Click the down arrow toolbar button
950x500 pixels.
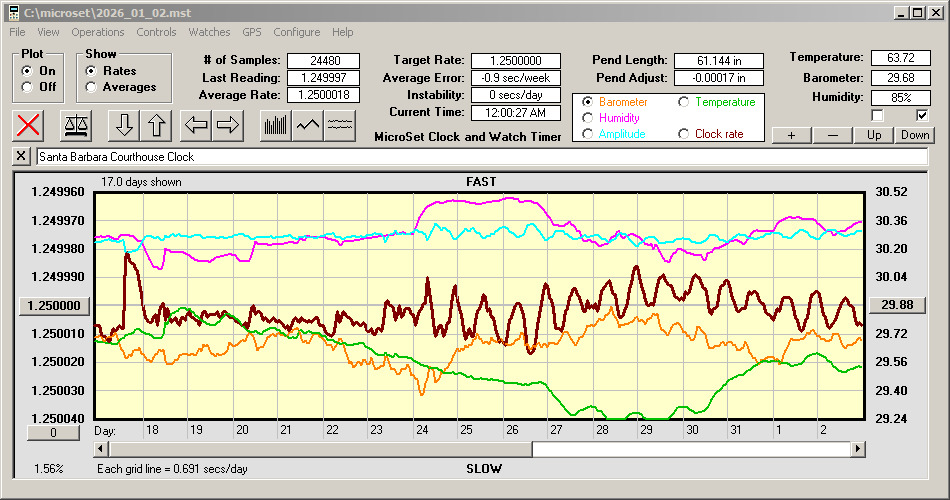(x=124, y=124)
